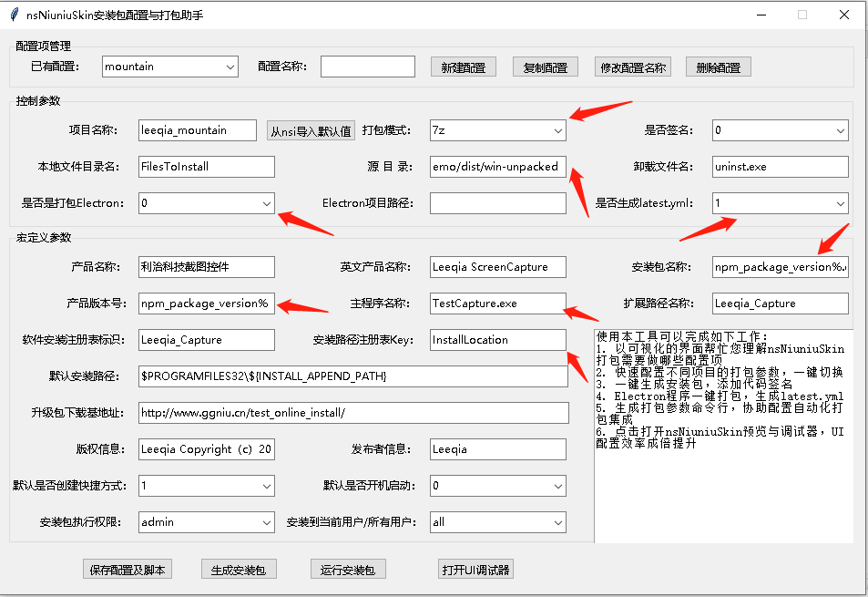The image size is (868, 597).
Task: Open the 安装包执行权限 admin dropdown
Action: point(207,522)
